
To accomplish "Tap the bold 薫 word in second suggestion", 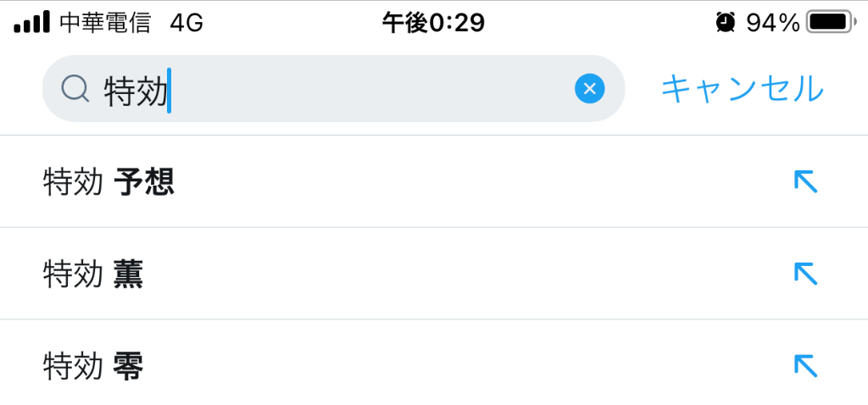I will 129,275.
